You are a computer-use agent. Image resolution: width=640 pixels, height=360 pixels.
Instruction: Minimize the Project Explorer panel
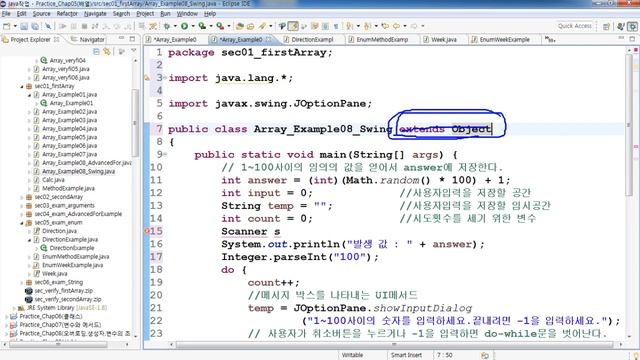pos(121,39)
